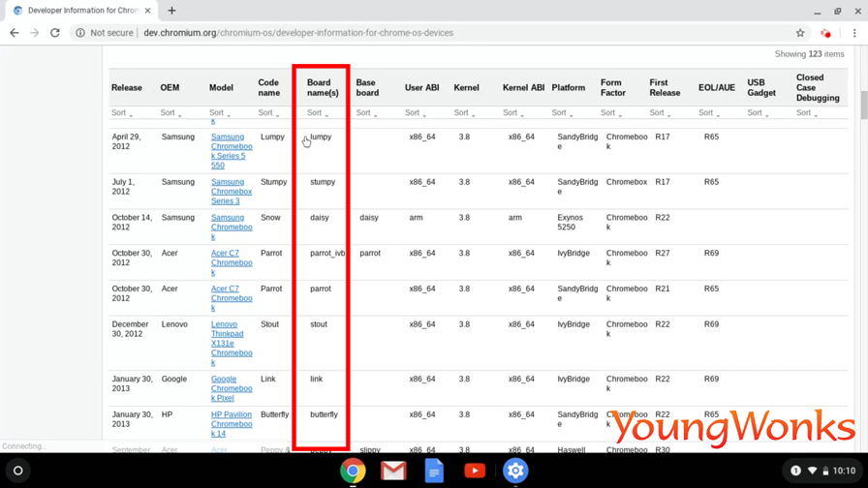Open Chrome from the shelf
The width and height of the screenshot is (868, 488).
point(353,471)
